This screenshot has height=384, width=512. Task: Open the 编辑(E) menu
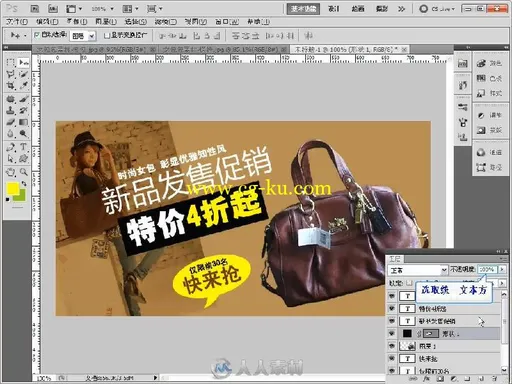tap(47, 22)
